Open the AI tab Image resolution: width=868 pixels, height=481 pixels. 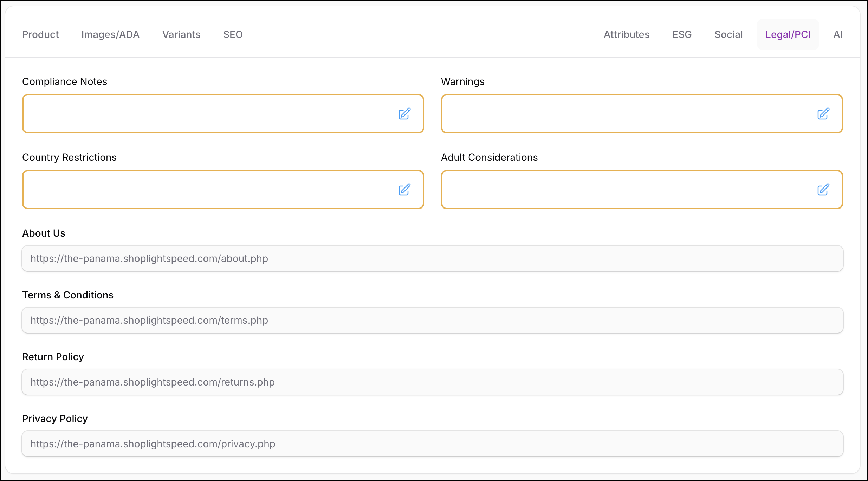(x=838, y=34)
